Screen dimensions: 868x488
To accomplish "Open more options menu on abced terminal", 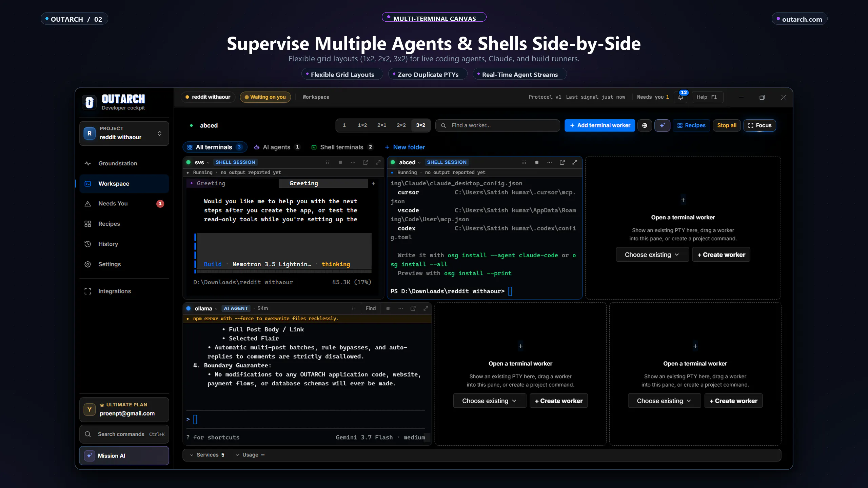I will 549,162.
